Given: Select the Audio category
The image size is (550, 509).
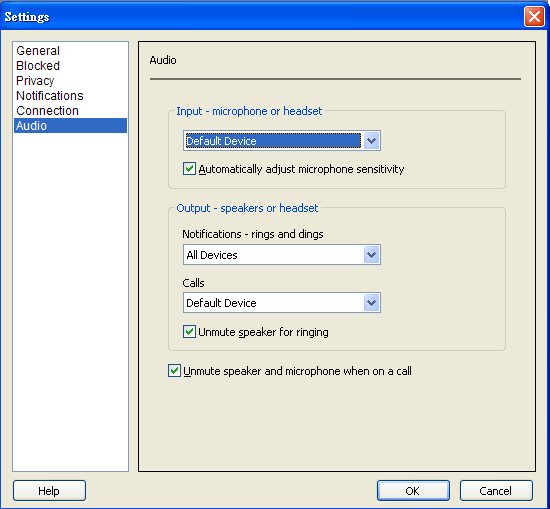Looking at the screenshot, I should pyautogui.click(x=70, y=126).
